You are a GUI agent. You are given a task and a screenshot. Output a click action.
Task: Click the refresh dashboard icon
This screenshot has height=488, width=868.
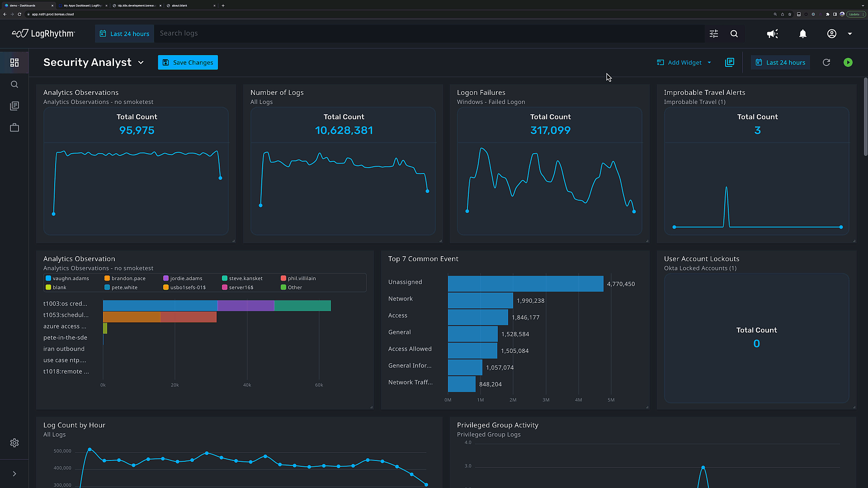click(x=826, y=62)
